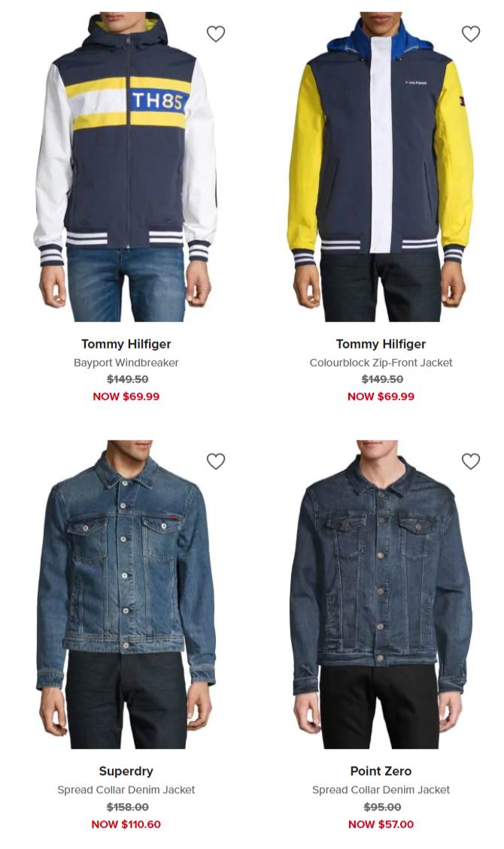Open the TH85 windbreaker product photo

(x=126, y=167)
